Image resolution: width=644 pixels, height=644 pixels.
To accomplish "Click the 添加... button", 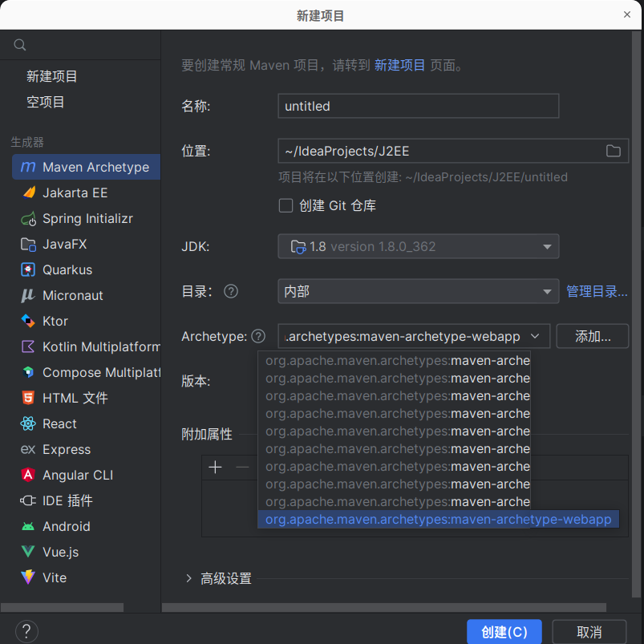I will pyautogui.click(x=592, y=336).
